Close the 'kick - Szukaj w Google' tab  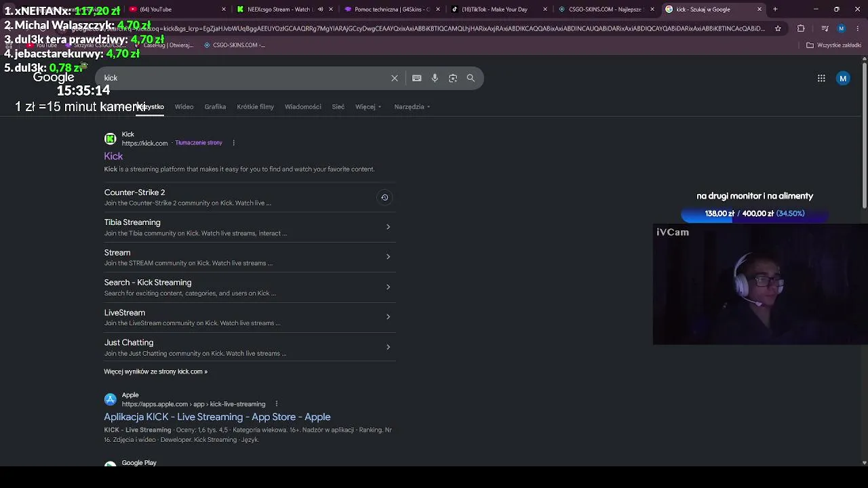[759, 9]
